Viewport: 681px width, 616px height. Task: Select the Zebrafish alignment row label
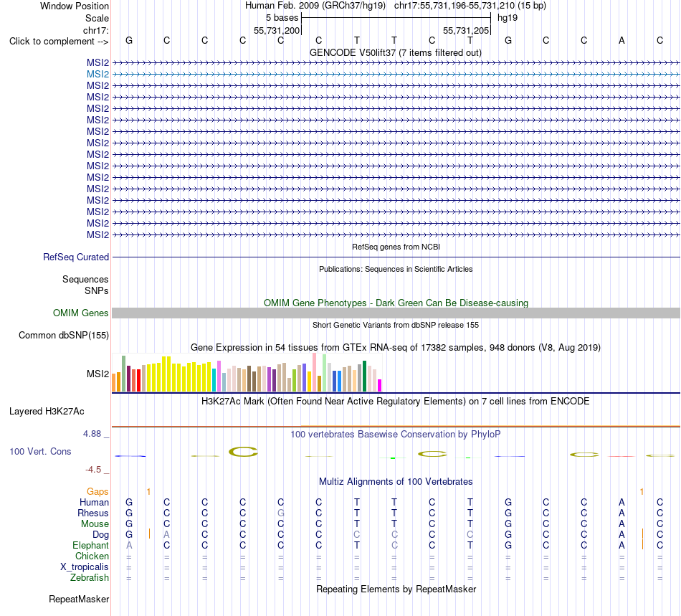90,578
